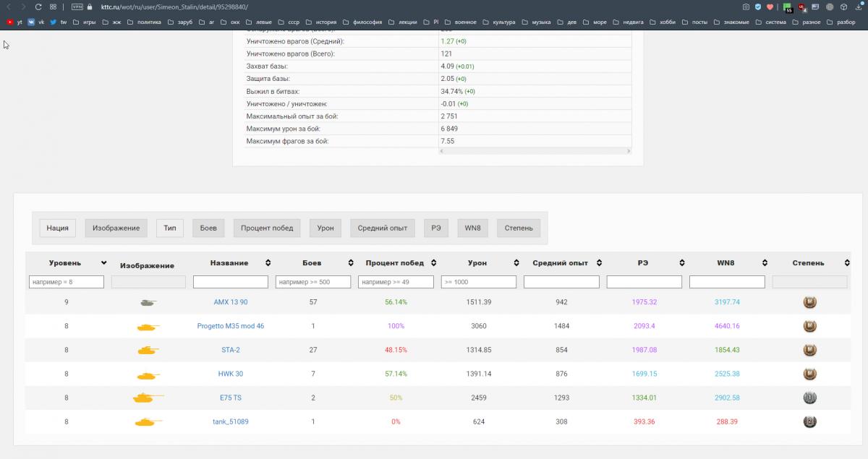Open the Progetto M35 mod 46 link
Viewport: 868px width, 459px height.
(x=230, y=326)
